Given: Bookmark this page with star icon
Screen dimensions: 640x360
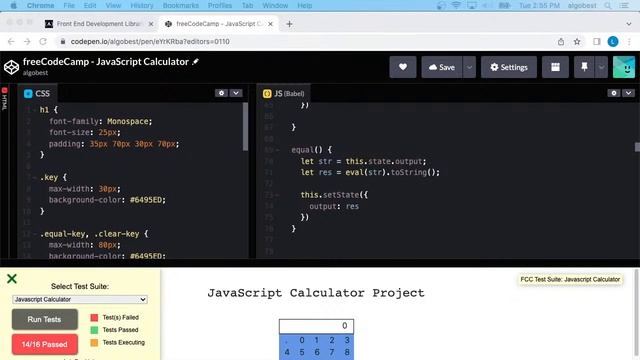Looking at the screenshot, I should (x=577, y=42).
